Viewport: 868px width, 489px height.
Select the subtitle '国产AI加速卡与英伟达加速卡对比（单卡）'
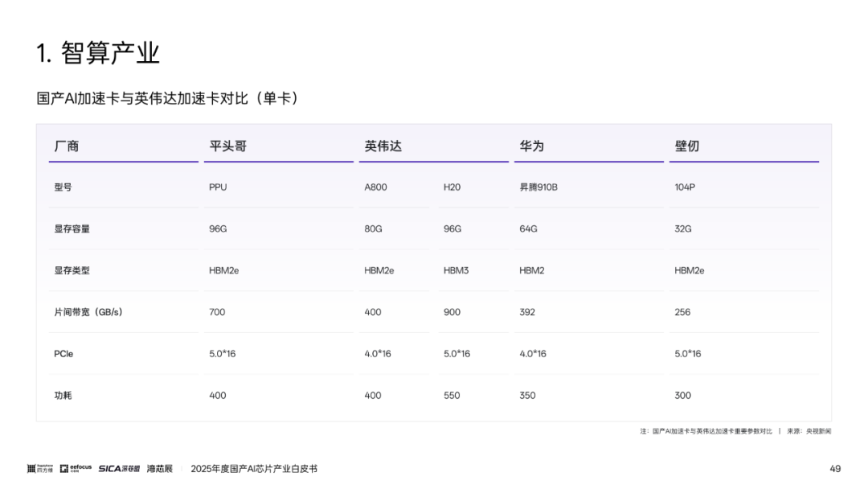(167, 99)
